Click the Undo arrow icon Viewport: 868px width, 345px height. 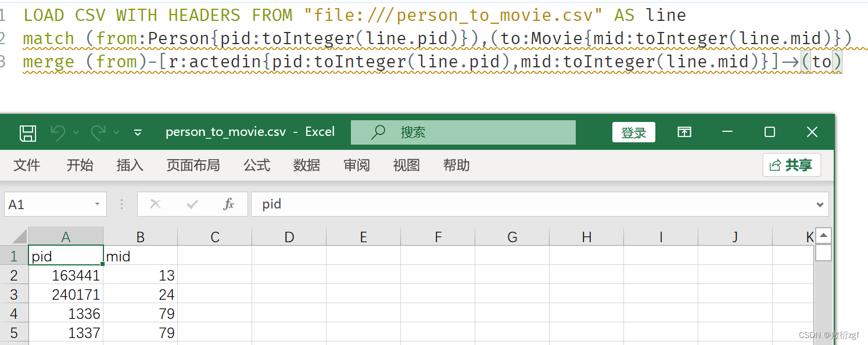[58, 132]
